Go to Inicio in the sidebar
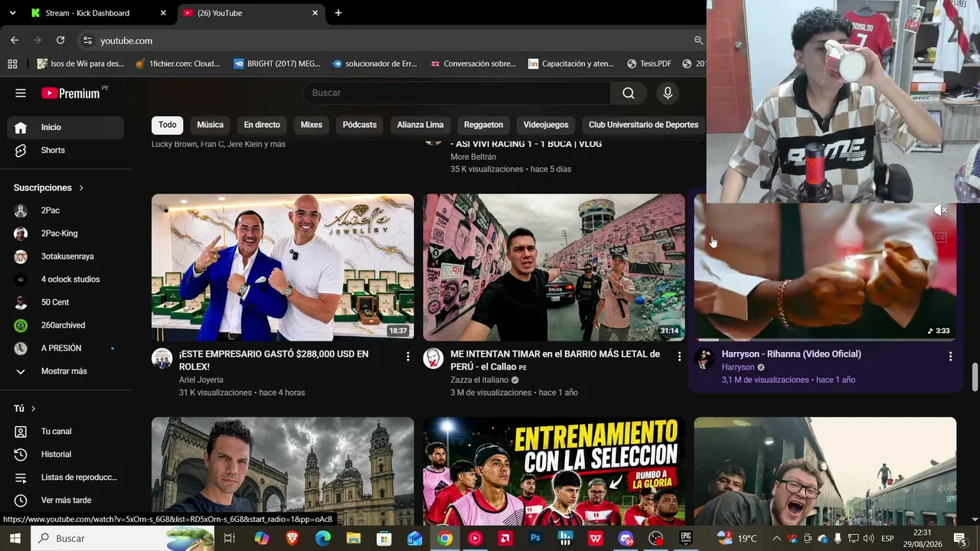 pos(66,128)
